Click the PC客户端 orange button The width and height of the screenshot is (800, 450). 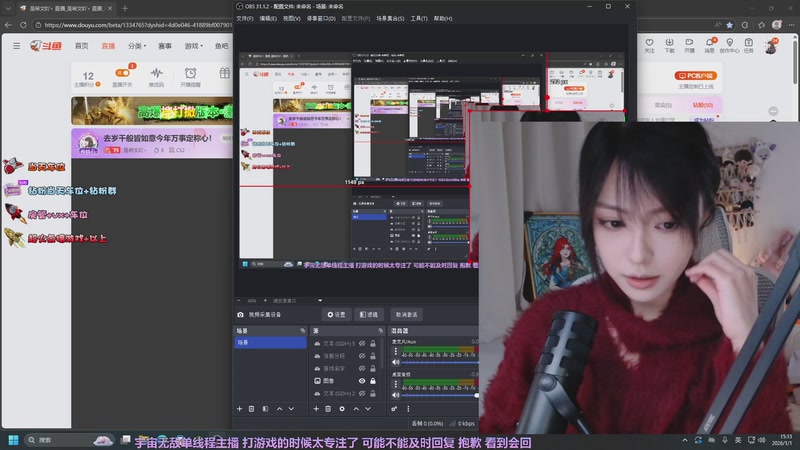(x=696, y=76)
